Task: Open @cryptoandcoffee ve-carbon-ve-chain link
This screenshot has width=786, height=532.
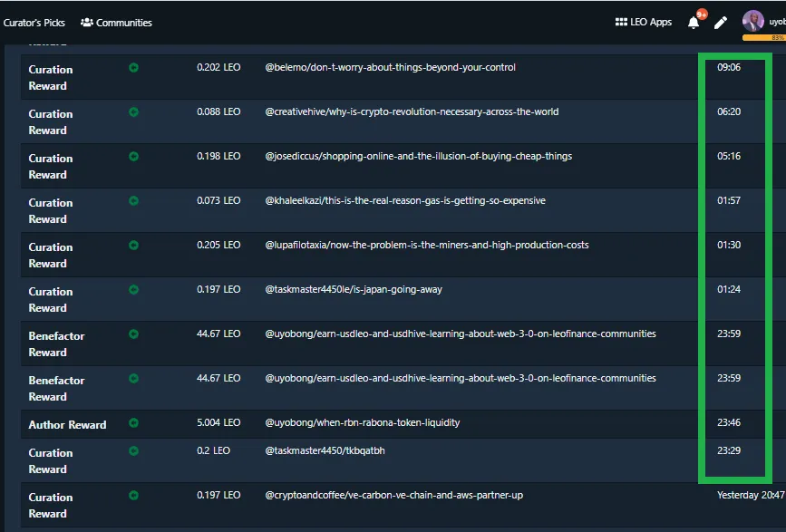Action: click(x=393, y=495)
